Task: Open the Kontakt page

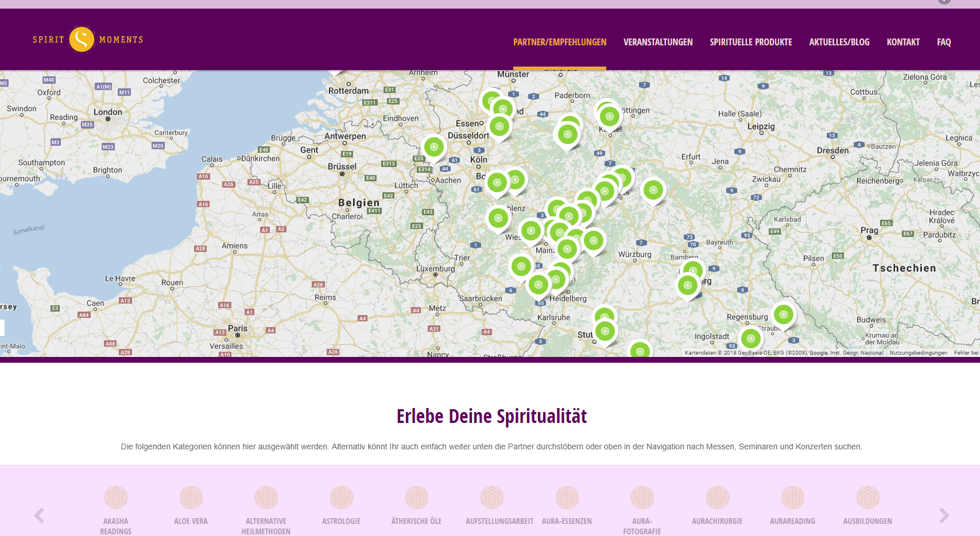Action: [903, 42]
